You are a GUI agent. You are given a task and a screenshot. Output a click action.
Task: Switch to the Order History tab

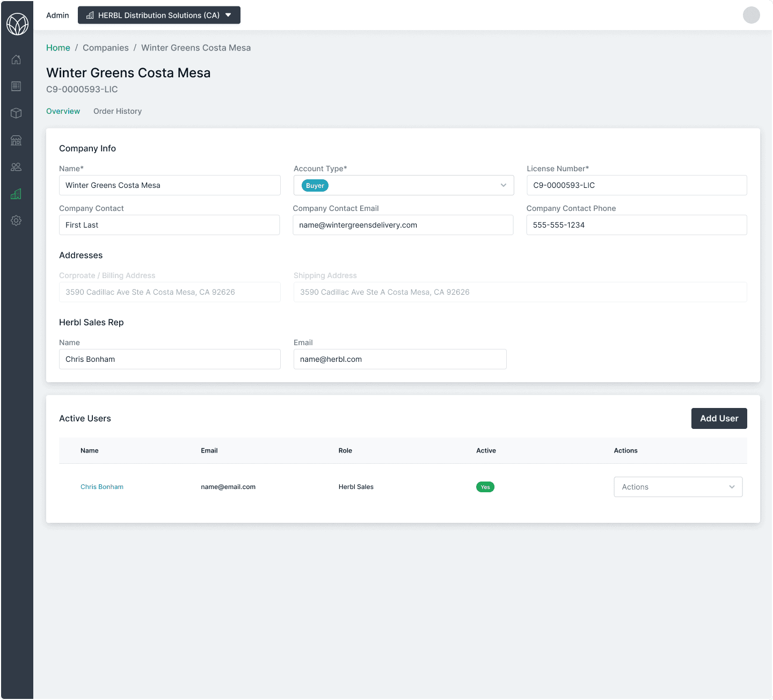tap(118, 111)
